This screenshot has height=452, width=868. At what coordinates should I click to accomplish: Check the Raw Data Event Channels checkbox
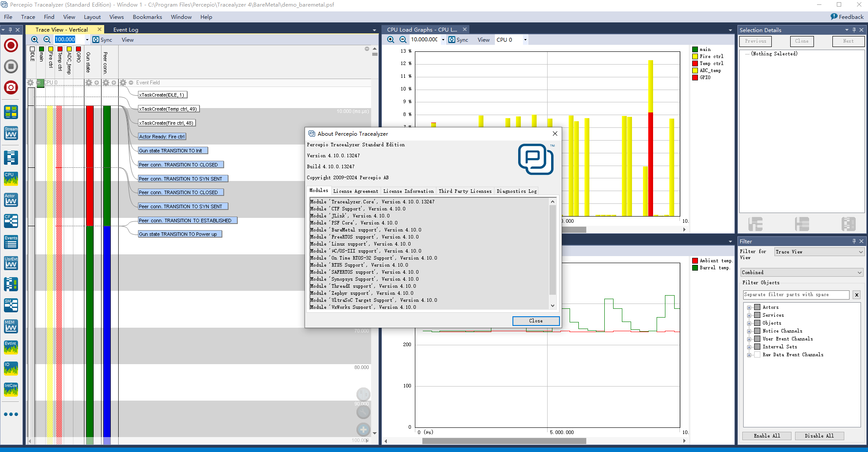[757, 354]
